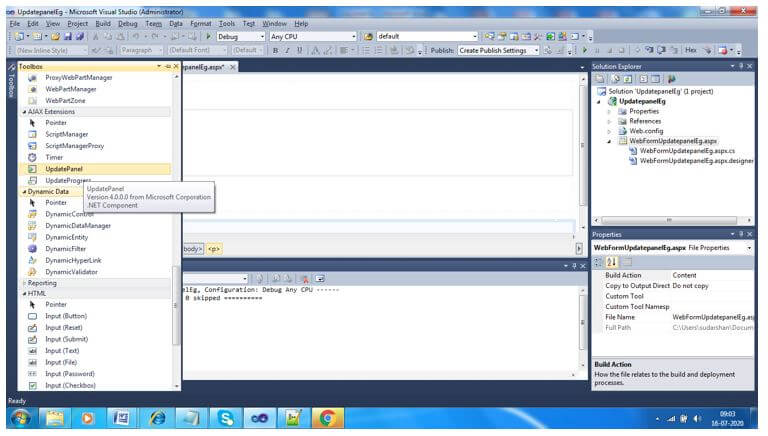Choose the WebPartZone control

pyautogui.click(x=65, y=100)
